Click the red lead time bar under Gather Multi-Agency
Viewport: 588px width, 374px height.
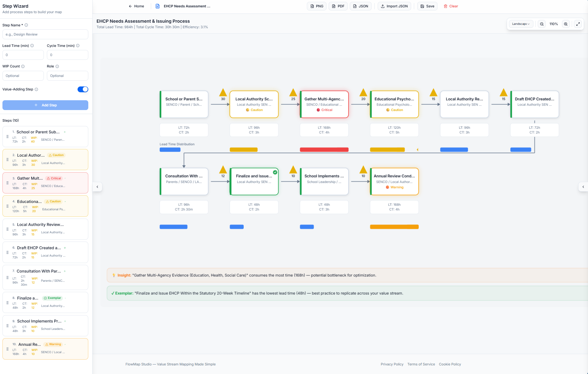[x=324, y=150]
